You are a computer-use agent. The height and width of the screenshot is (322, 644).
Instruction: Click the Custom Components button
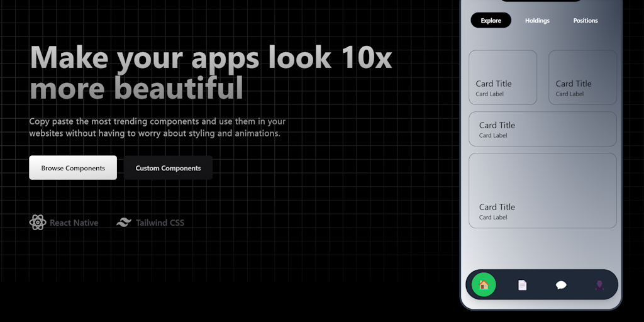[168, 167]
